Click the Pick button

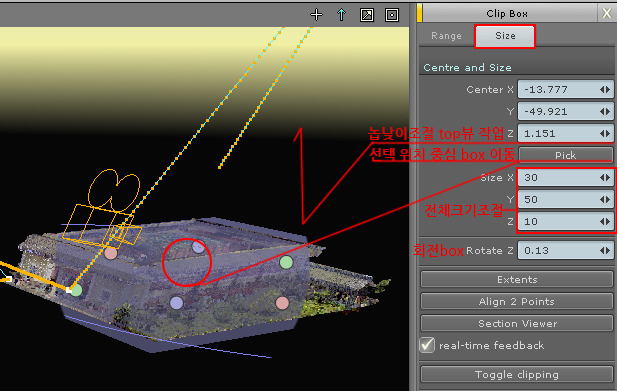pos(565,155)
